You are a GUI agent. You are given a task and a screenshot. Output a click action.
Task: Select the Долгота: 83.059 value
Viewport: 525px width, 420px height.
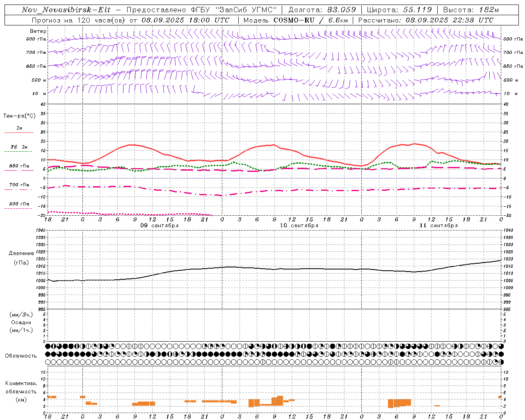click(x=322, y=10)
